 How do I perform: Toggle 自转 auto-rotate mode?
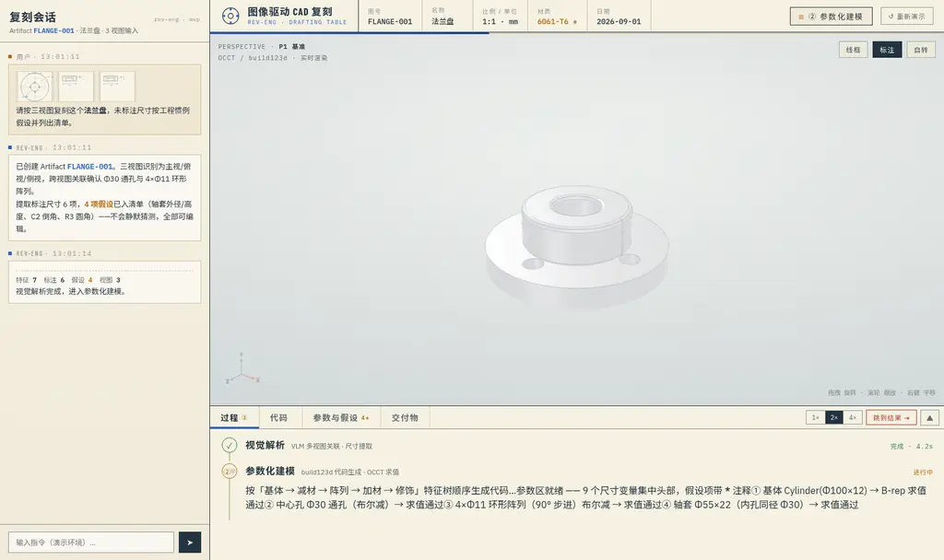point(921,50)
